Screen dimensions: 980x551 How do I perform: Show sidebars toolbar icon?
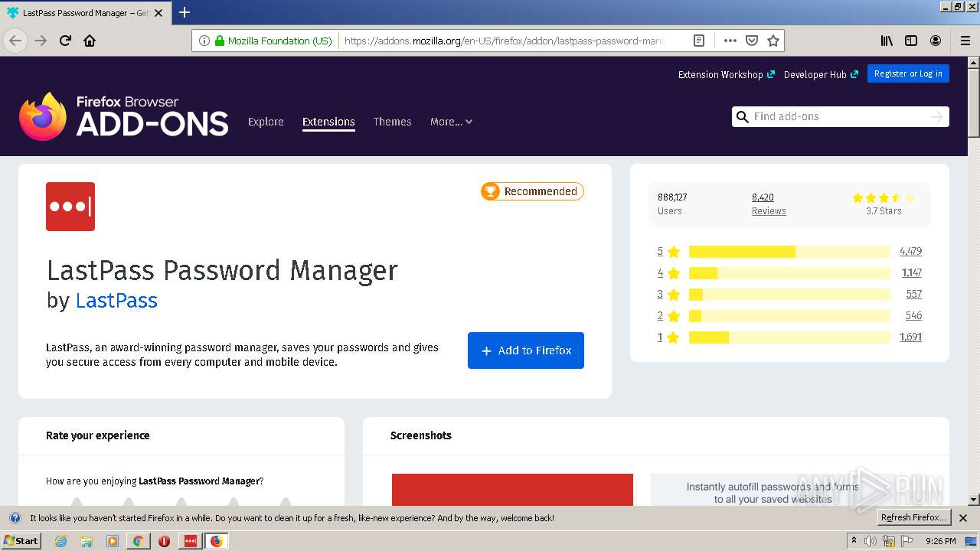[x=911, y=41]
